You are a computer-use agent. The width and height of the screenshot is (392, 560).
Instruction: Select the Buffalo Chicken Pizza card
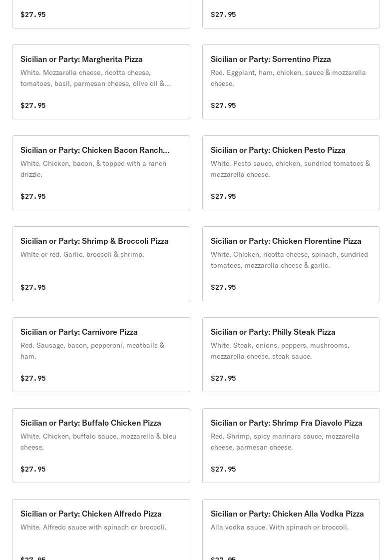pyautogui.click(x=101, y=446)
